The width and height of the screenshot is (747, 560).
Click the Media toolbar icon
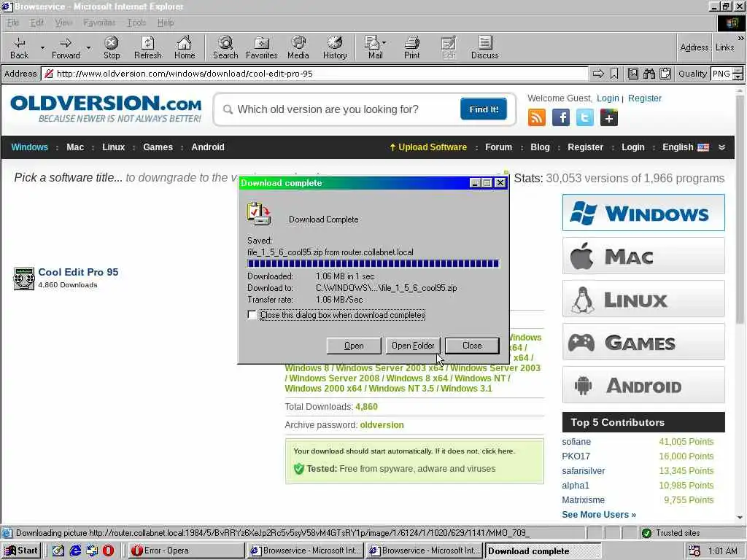tap(298, 48)
